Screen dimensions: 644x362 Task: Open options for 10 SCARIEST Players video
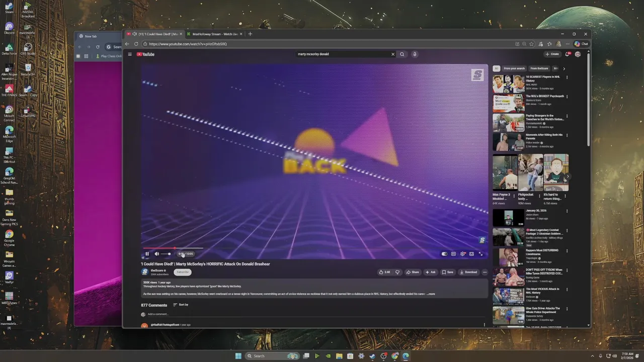tap(567, 77)
